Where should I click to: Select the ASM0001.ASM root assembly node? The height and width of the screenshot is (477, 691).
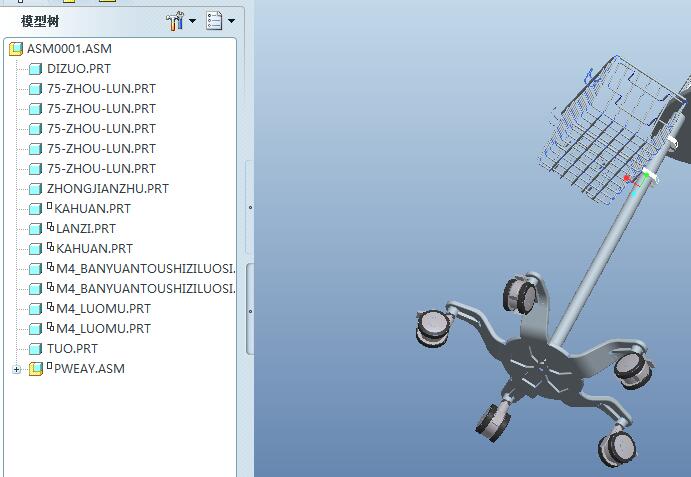(x=69, y=48)
